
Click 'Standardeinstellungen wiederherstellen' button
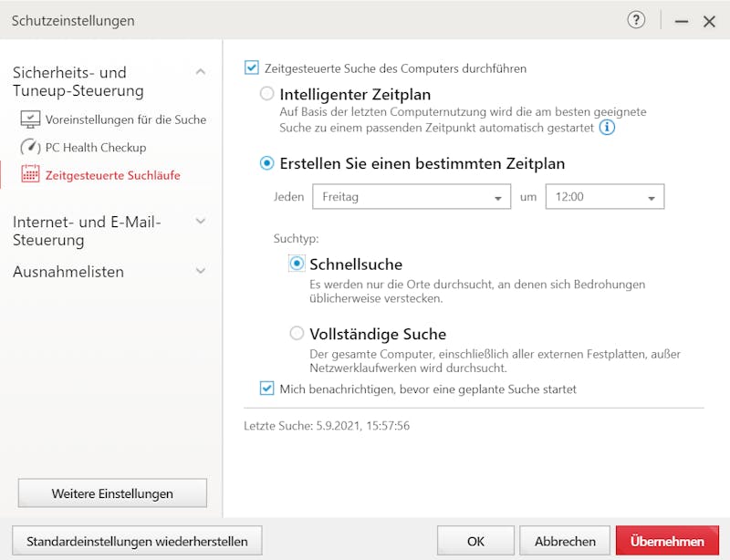point(137,541)
